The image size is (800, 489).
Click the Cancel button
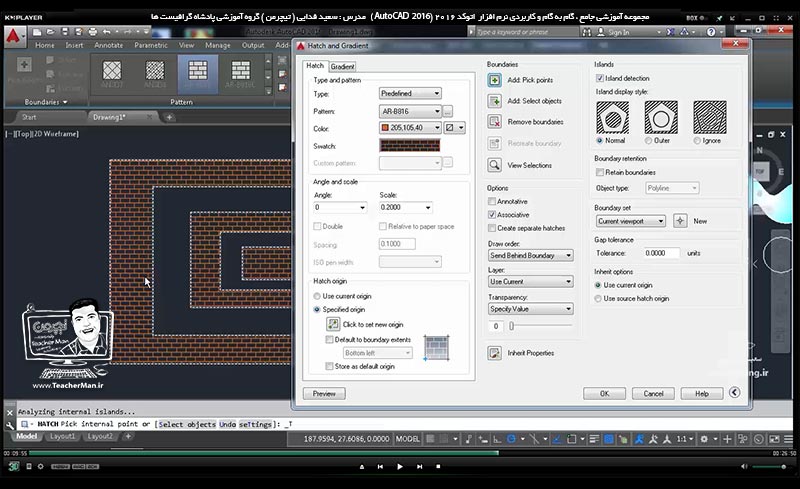click(653, 394)
